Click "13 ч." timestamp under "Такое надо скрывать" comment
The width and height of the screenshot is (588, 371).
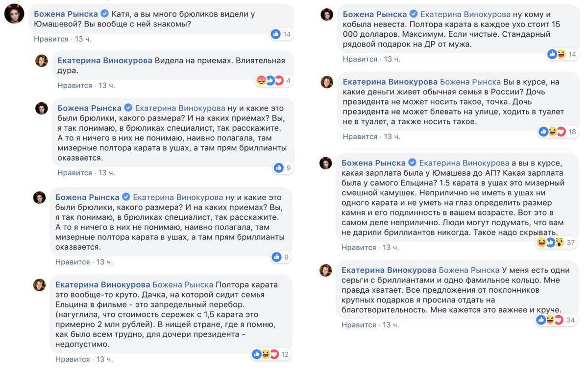tap(391, 248)
